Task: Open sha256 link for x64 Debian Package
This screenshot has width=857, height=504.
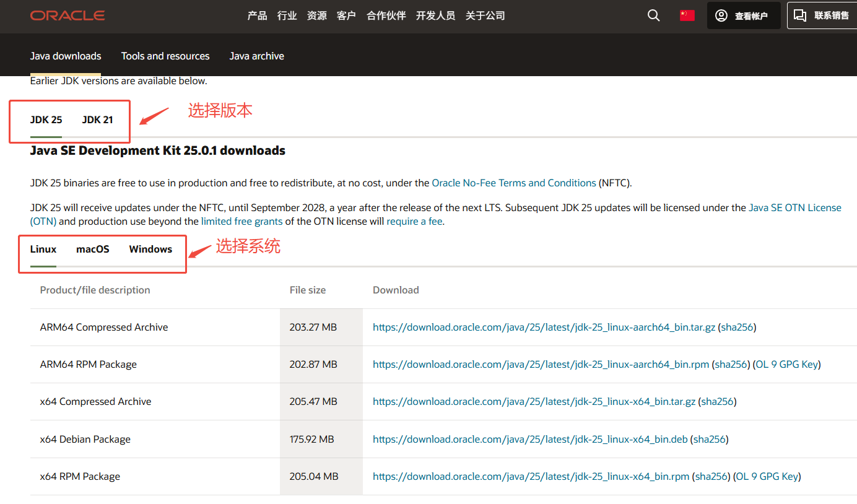Action: click(x=710, y=439)
